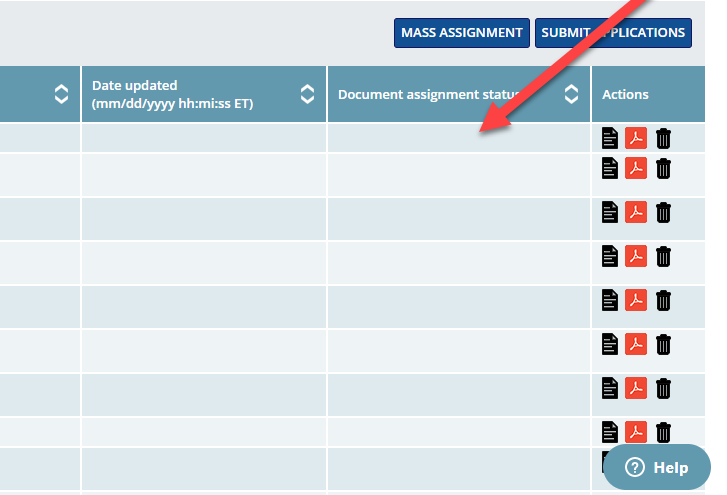Open document icon in fourth row

click(610, 256)
